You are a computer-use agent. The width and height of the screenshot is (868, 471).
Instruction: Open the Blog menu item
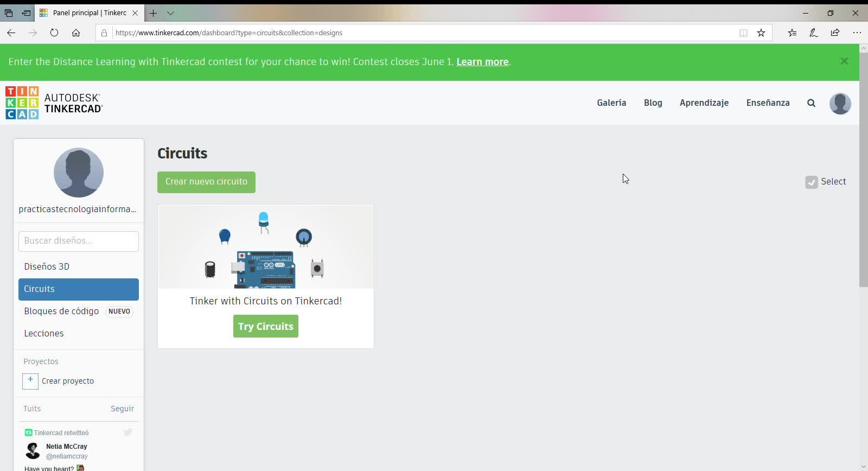[653, 103]
